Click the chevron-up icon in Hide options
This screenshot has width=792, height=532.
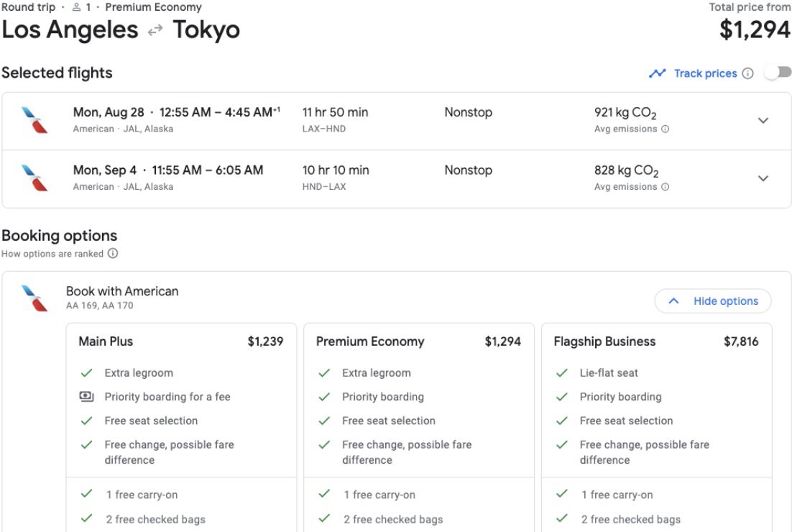[673, 301]
